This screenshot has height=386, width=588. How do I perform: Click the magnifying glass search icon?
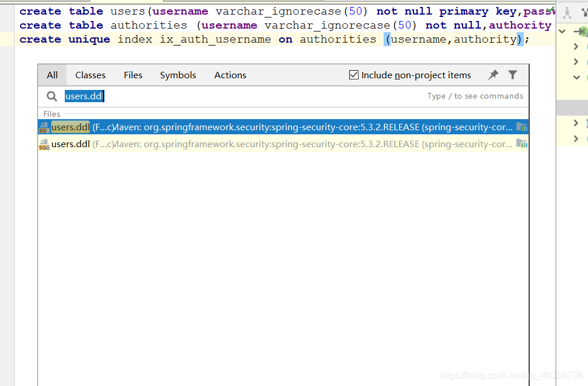tap(52, 96)
